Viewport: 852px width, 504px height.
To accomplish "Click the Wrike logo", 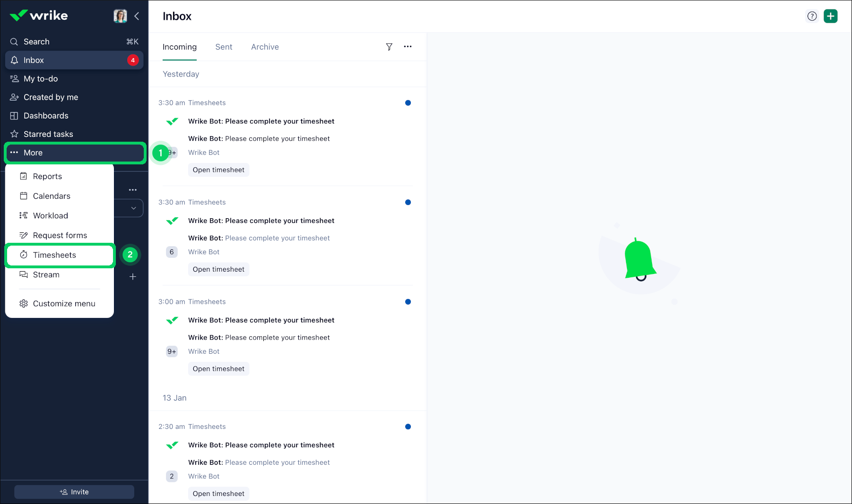I will click(39, 16).
